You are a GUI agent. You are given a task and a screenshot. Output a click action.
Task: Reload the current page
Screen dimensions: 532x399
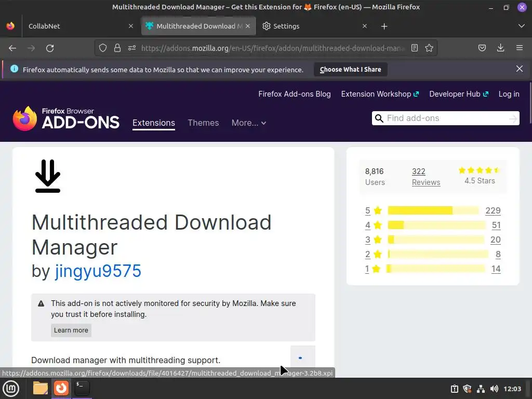(50, 48)
